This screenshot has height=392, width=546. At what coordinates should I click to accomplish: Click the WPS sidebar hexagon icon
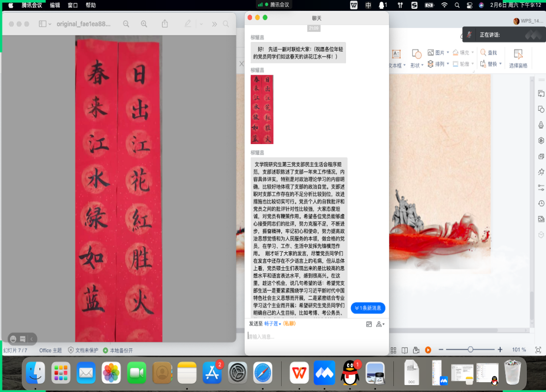(x=541, y=141)
